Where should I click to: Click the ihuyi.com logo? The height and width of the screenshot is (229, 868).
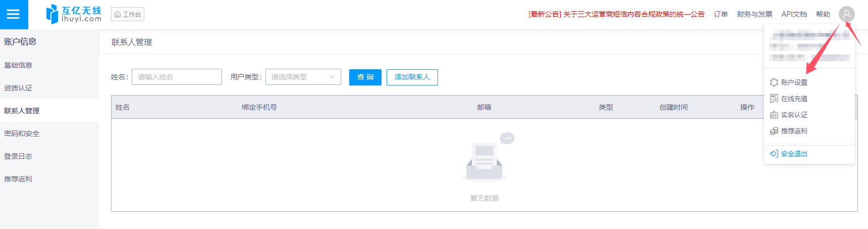(x=74, y=14)
